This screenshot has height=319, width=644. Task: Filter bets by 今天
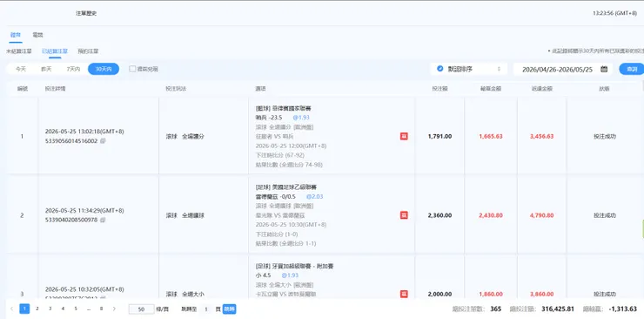click(x=21, y=69)
